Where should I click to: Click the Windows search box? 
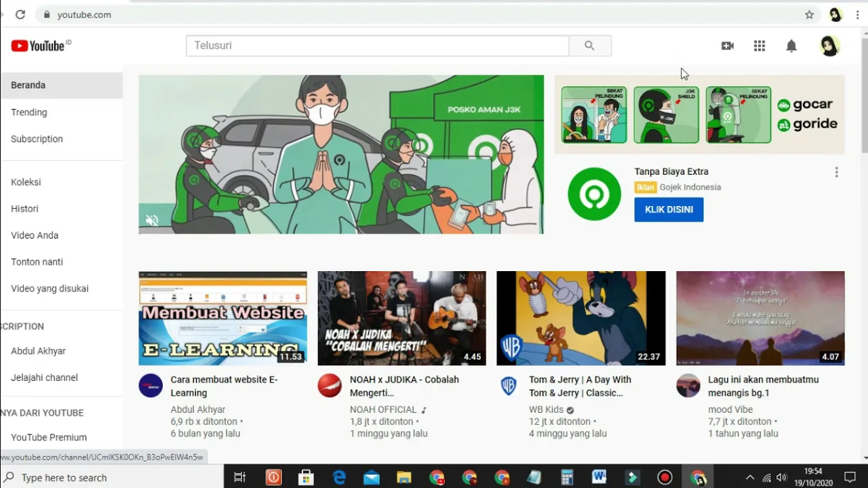(x=112, y=477)
